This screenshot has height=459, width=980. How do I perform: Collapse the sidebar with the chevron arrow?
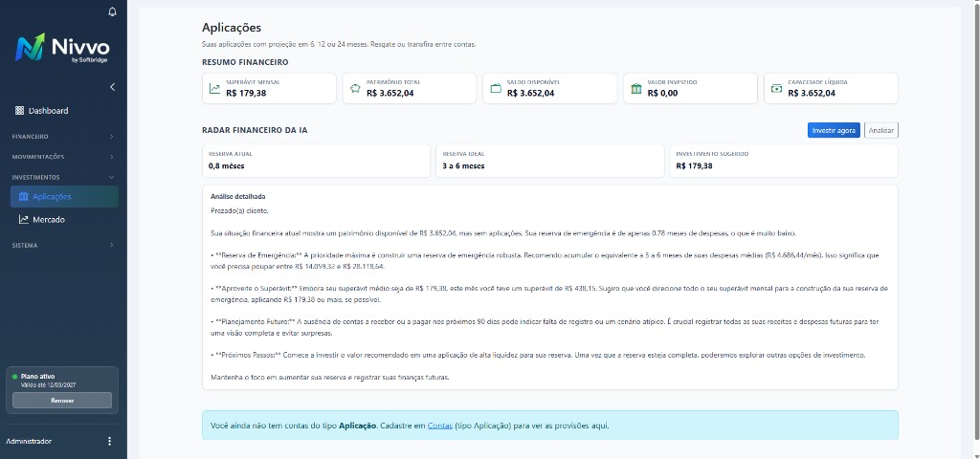113,87
